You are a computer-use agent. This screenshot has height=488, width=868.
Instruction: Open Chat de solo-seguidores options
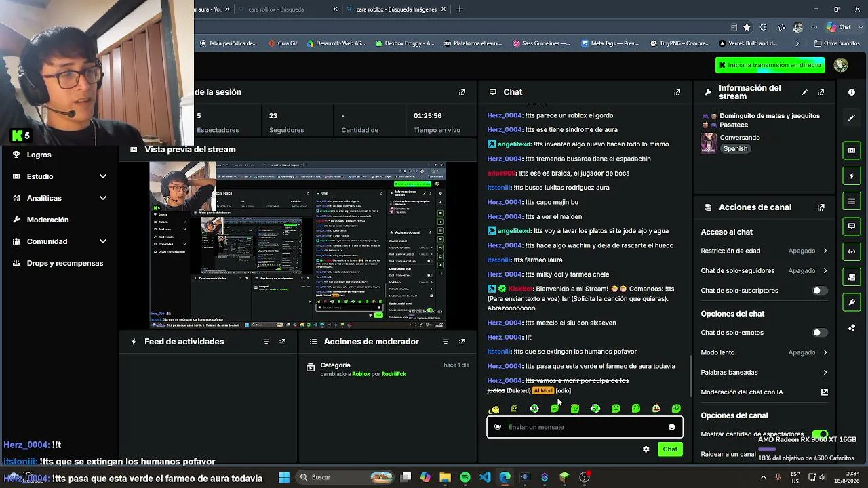(764, 271)
